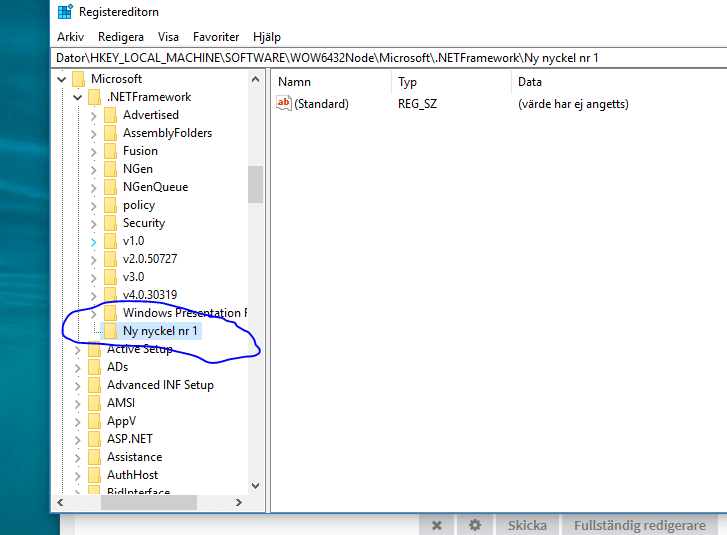Screen dimensions: 727x535
Task: Open the Hjälp menu
Action: (267, 37)
